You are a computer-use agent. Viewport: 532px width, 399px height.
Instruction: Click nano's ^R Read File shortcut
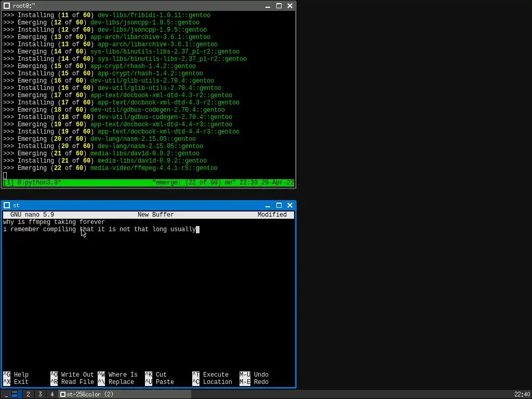72,382
